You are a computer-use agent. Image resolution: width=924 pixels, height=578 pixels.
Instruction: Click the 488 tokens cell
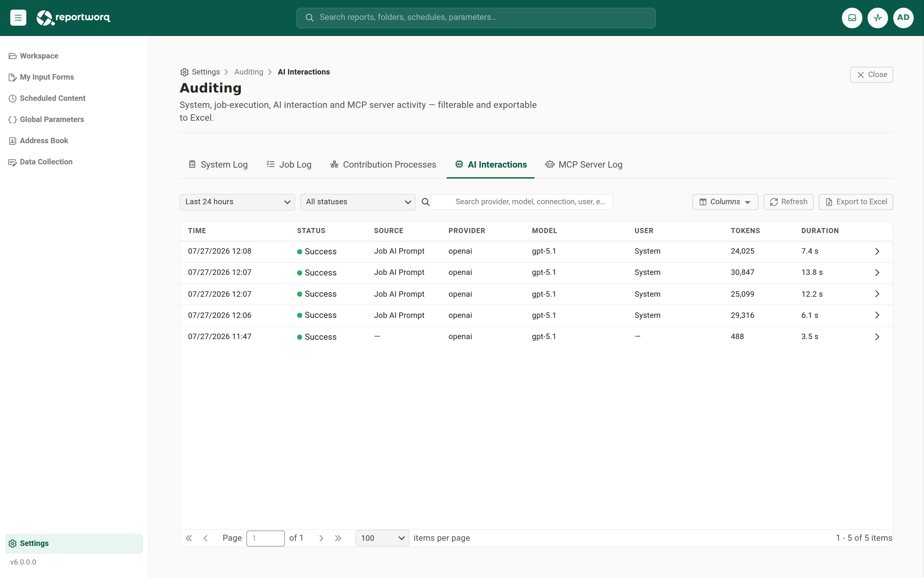click(737, 337)
